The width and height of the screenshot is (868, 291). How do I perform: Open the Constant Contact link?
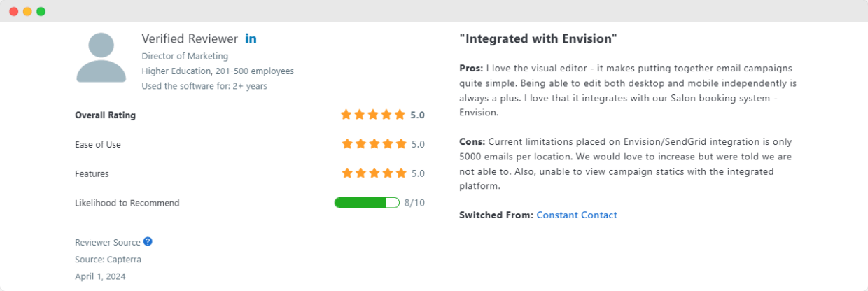(x=577, y=215)
